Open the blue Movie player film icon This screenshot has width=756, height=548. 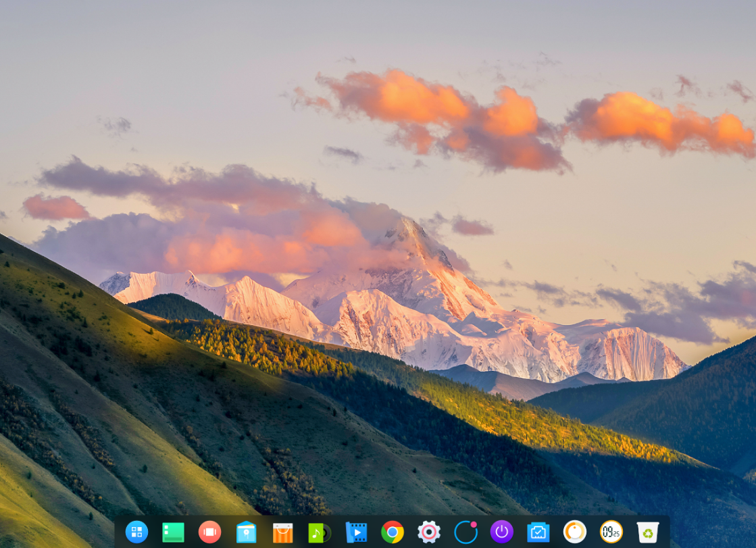click(x=356, y=532)
